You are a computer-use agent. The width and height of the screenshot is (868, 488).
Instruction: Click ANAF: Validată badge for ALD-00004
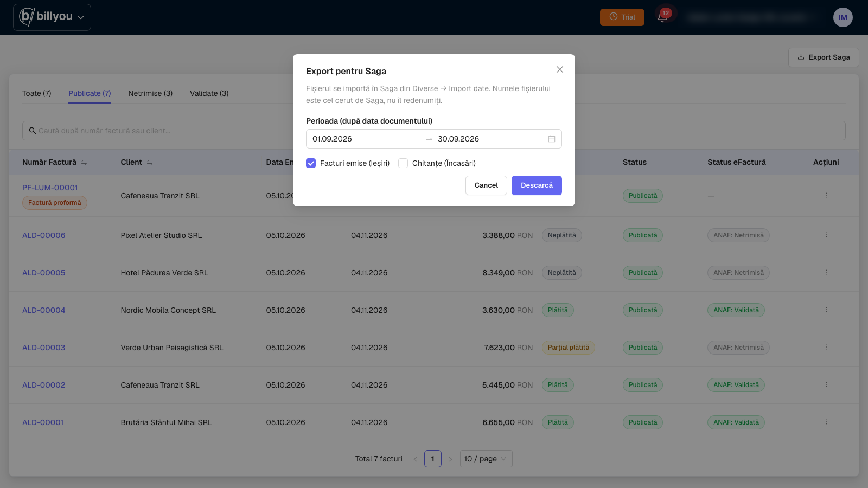tap(736, 310)
